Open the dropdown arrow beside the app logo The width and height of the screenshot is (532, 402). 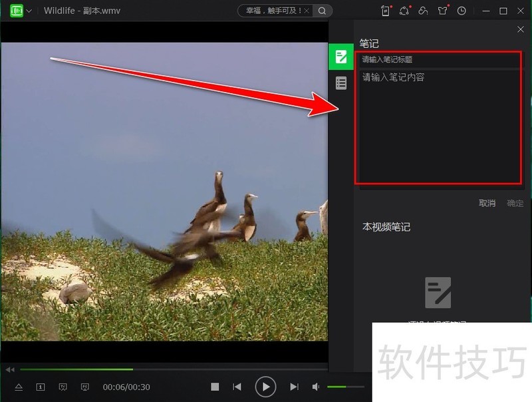point(29,11)
